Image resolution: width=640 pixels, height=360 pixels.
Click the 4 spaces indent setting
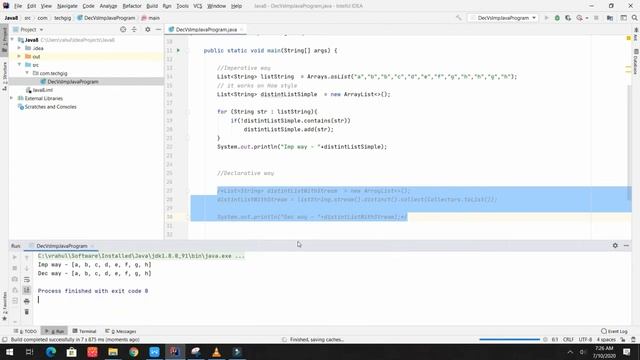[x=606, y=340]
